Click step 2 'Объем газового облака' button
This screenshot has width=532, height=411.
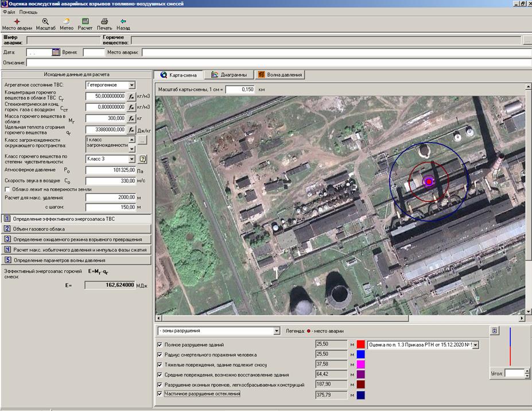(76, 228)
